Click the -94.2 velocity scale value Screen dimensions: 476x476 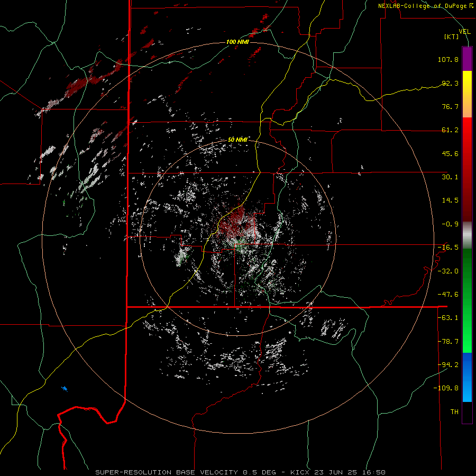pyautogui.click(x=448, y=365)
